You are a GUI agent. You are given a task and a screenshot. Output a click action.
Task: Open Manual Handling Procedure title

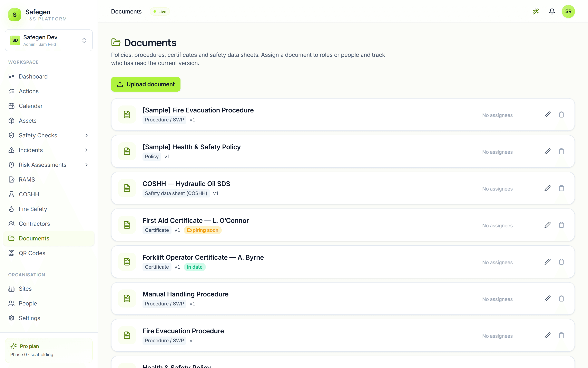(185, 294)
